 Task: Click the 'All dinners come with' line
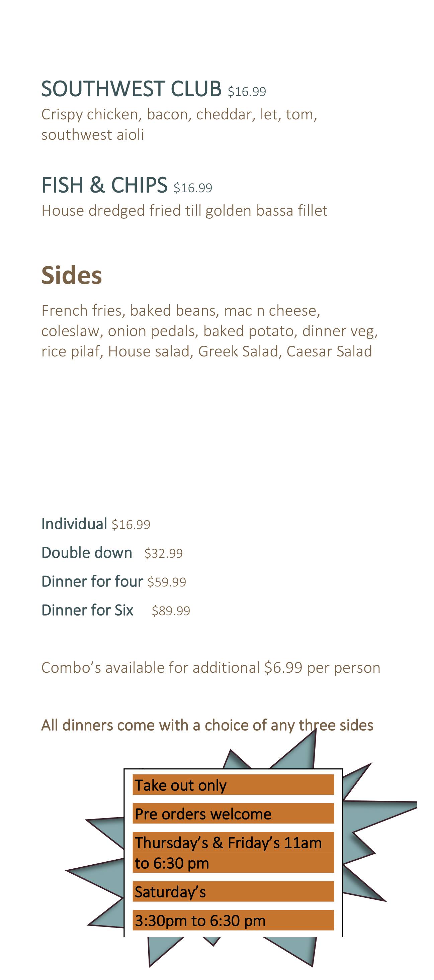click(207, 726)
